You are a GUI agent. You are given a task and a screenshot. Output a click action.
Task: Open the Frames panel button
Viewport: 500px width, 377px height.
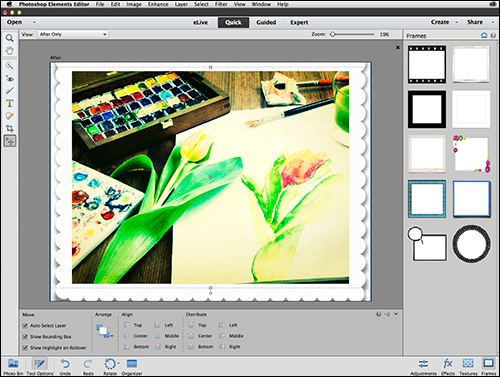pos(488,367)
